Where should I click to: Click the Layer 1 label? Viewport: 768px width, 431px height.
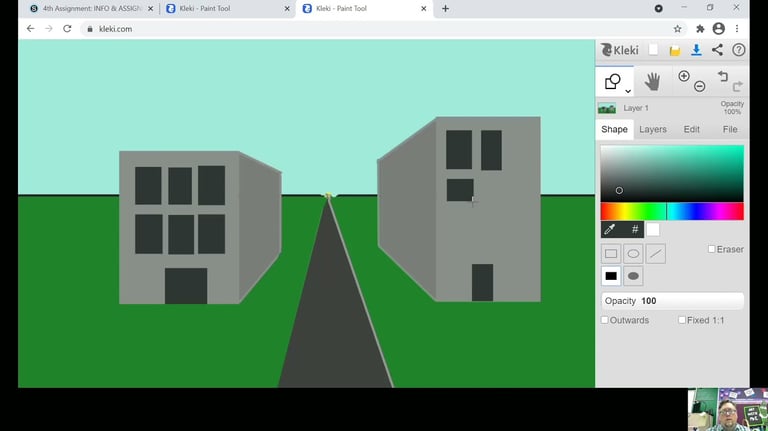click(x=636, y=108)
